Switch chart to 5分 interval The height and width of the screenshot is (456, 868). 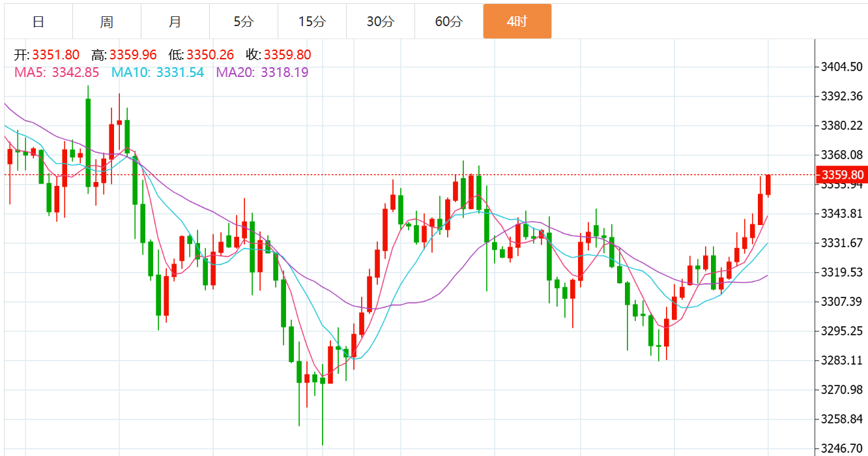244,22
